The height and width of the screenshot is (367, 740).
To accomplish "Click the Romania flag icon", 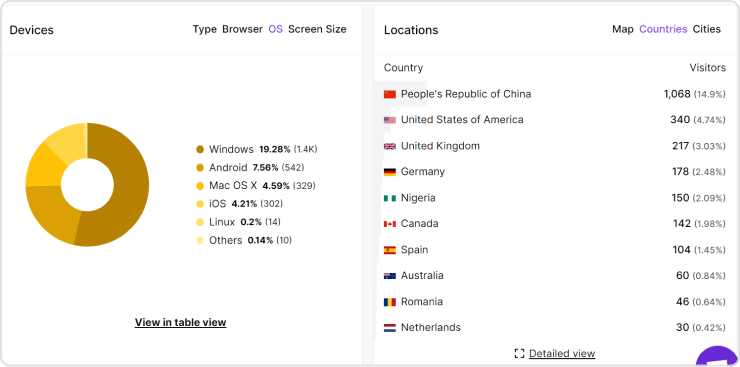I will click(389, 302).
